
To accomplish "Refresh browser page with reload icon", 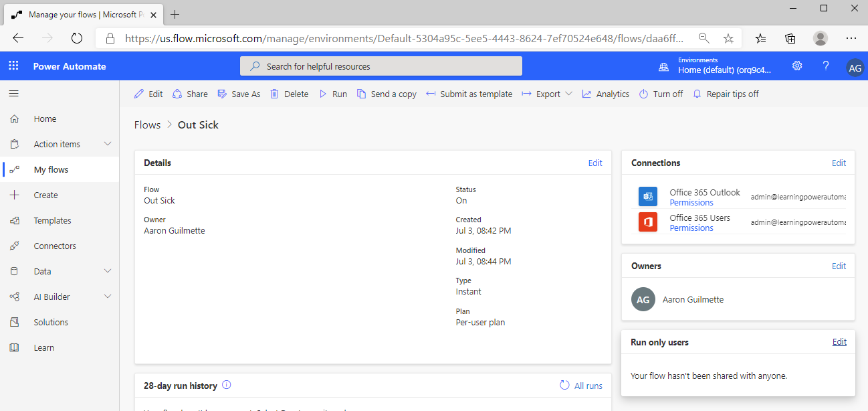I will (x=77, y=38).
